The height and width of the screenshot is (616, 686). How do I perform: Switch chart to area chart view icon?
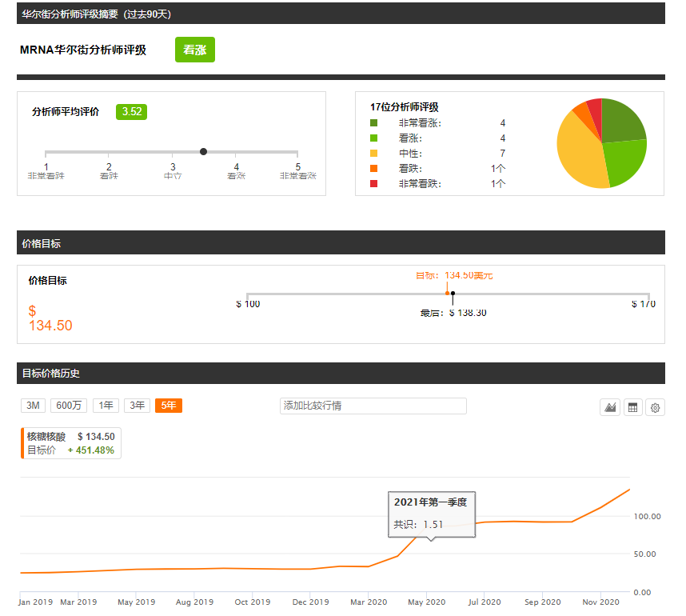click(x=610, y=408)
